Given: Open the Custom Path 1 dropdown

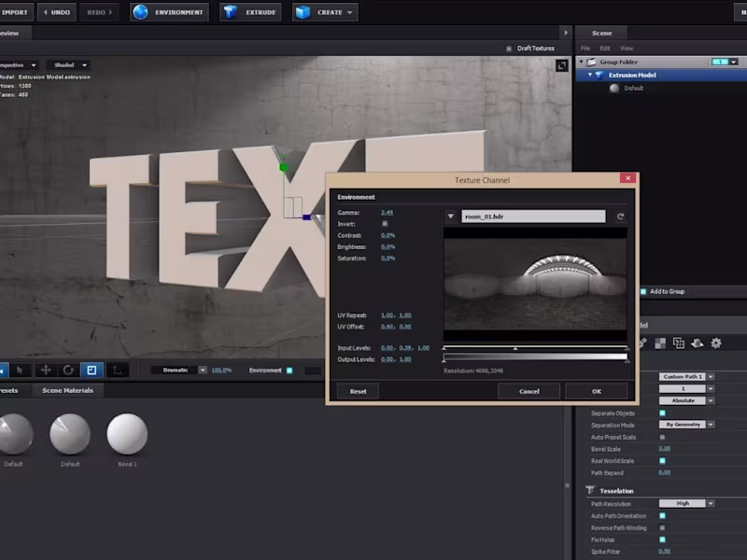Looking at the screenshot, I should click(684, 376).
